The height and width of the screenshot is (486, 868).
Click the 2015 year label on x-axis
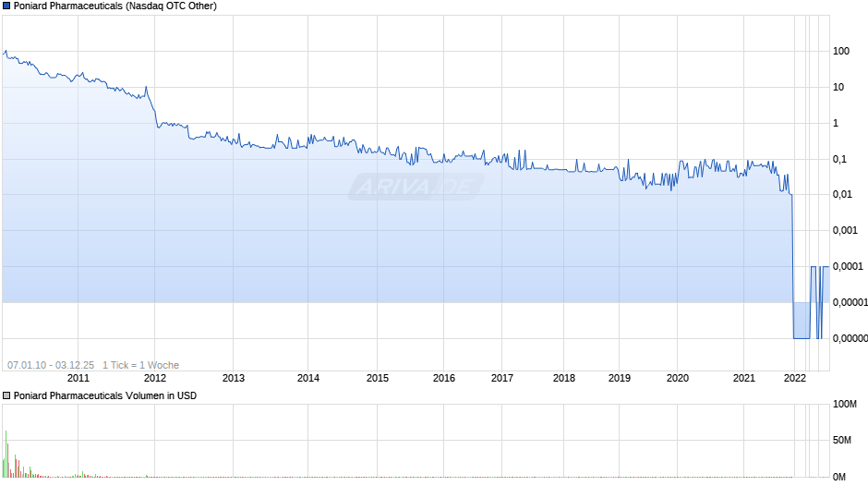pos(378,378)
